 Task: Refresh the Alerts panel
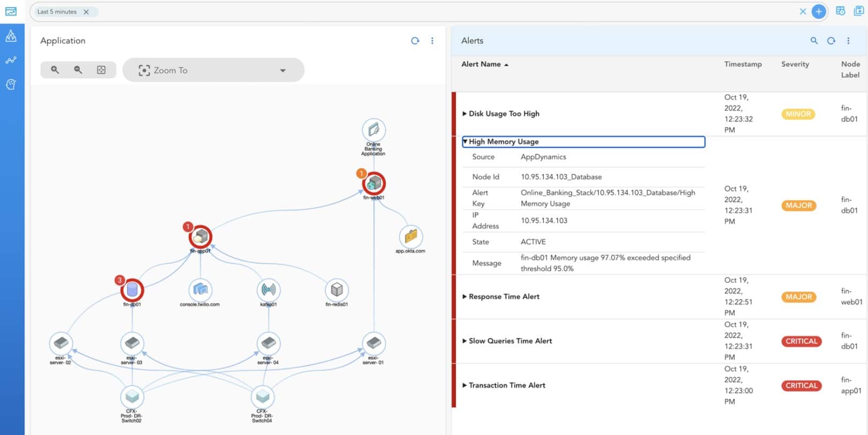pos(831,41)
